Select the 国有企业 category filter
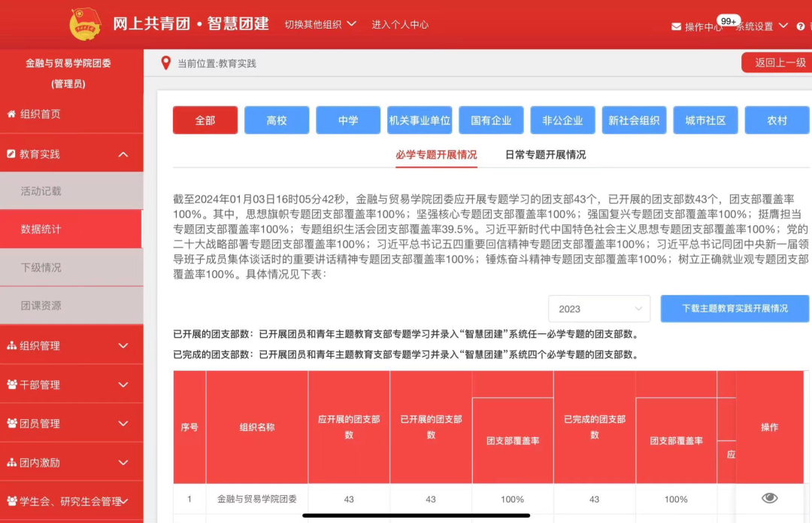The image size is (812, 523). (491, 120)
